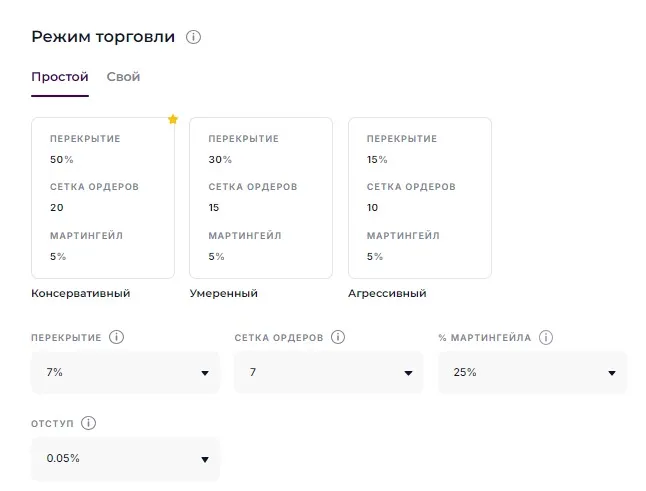The height and width of the screenshot is (491, 646).
Task: Click the Режим торговли heading
Action: pos(103,37)
